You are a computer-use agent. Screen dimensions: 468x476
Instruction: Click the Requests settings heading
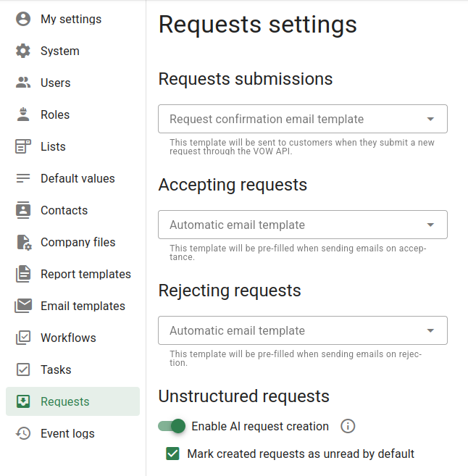click(x=258, y=25)
